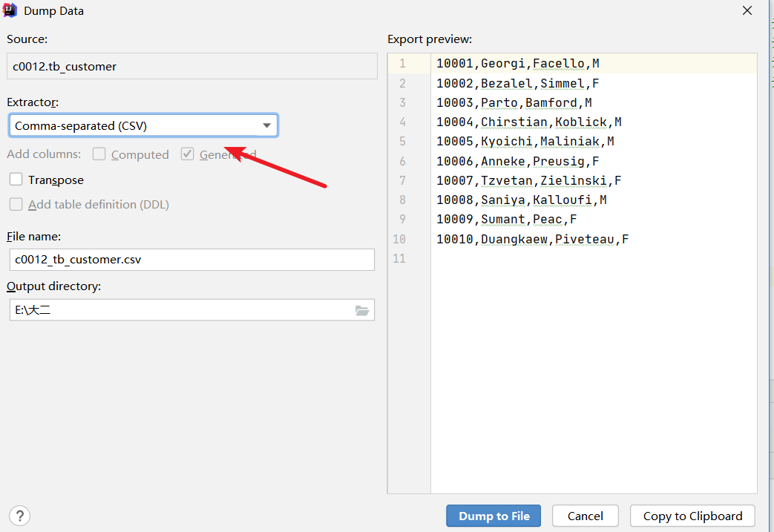774x532 pixels.
Task: Click the File name input field
Action: click(x=191, y=260)
